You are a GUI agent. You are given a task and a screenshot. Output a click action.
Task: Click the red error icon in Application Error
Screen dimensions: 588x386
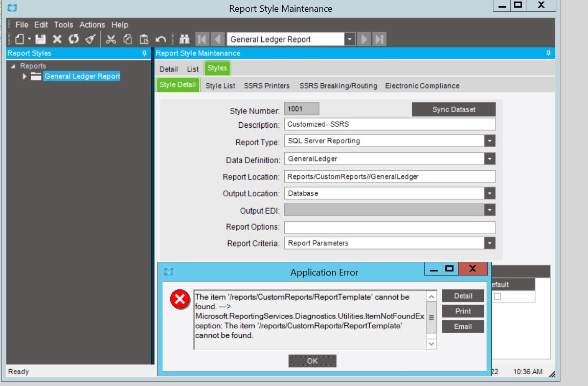click(x=180, y=300)
